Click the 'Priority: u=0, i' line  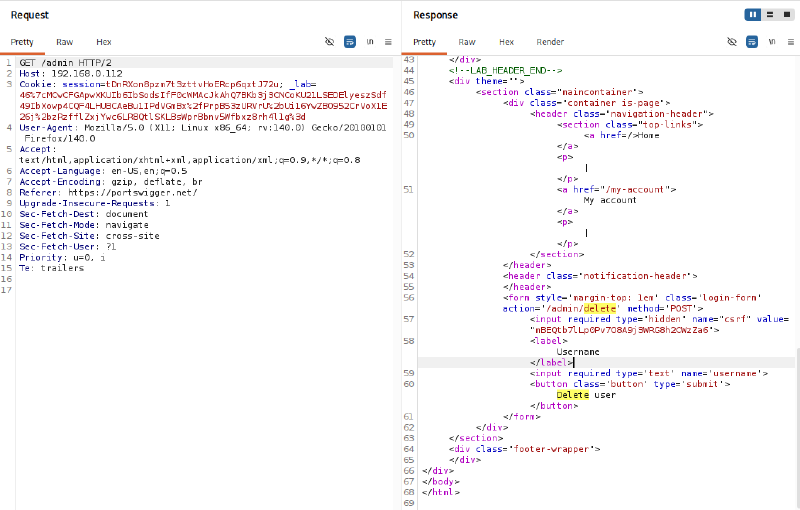point(62,258)
